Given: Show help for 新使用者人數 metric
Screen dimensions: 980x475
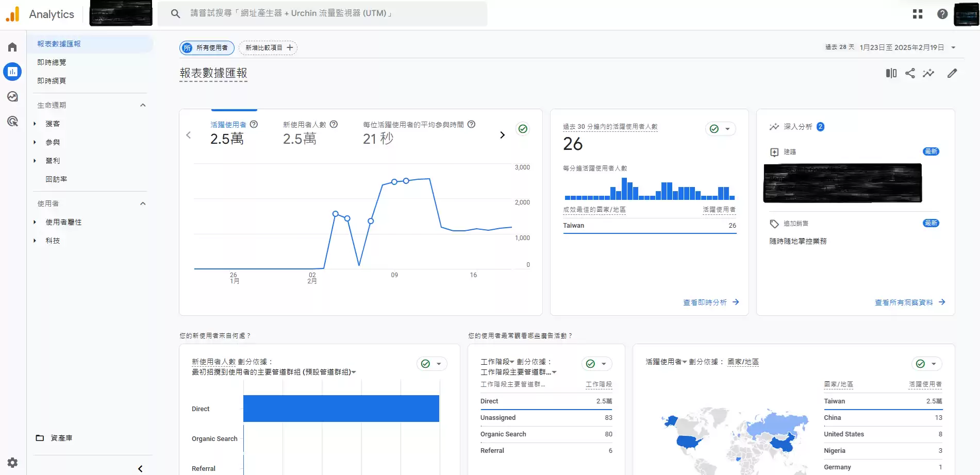Looking at the screenshot, I should [x=334, y=124].
